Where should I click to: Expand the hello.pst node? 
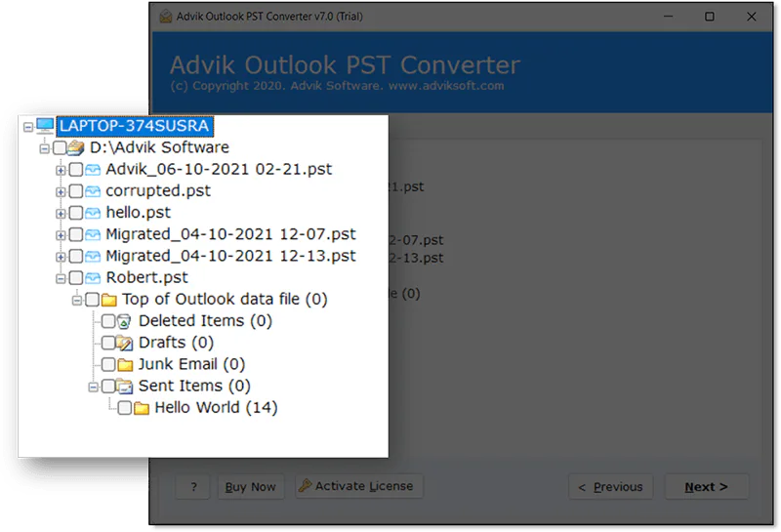(x=61, y=214)
